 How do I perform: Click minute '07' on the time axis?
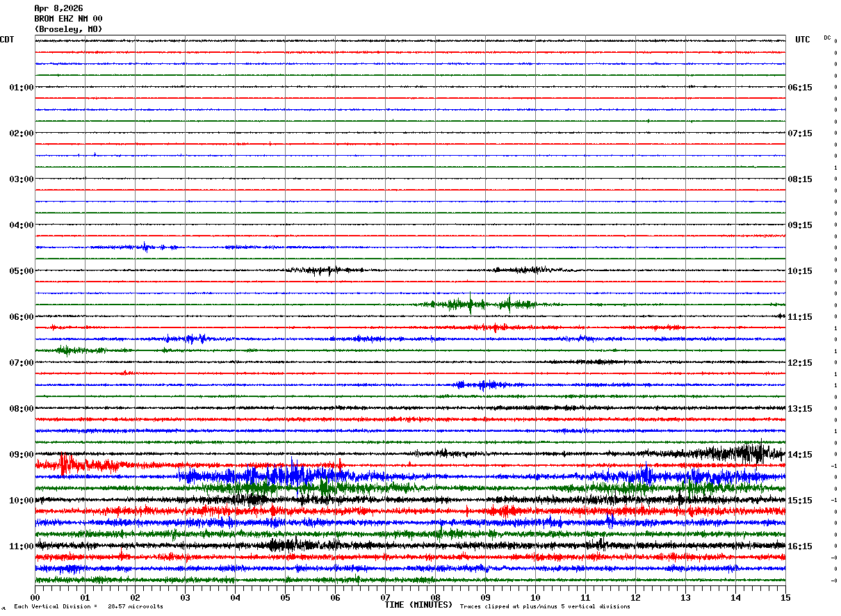pyautogui.click(x=385, y=597)
